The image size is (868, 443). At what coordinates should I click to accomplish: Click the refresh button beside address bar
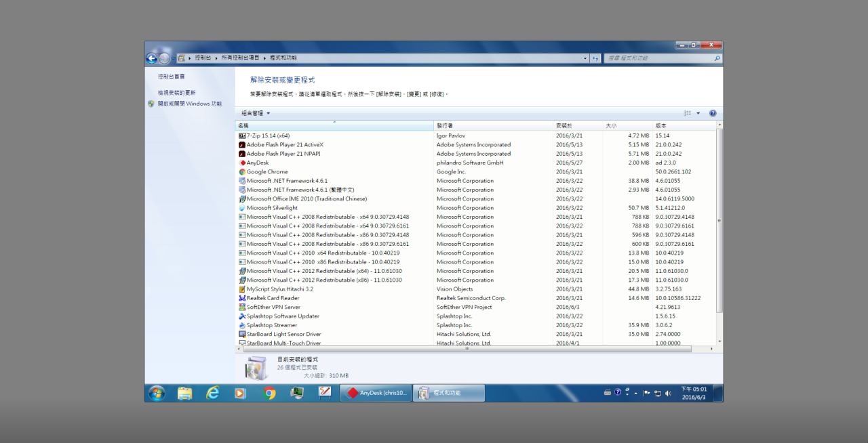[596, 58]
